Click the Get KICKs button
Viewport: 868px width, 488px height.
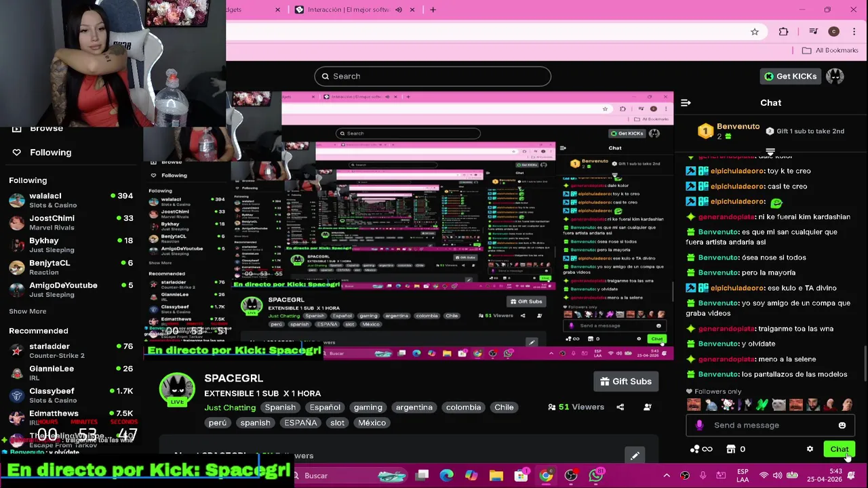click(790, 76)
